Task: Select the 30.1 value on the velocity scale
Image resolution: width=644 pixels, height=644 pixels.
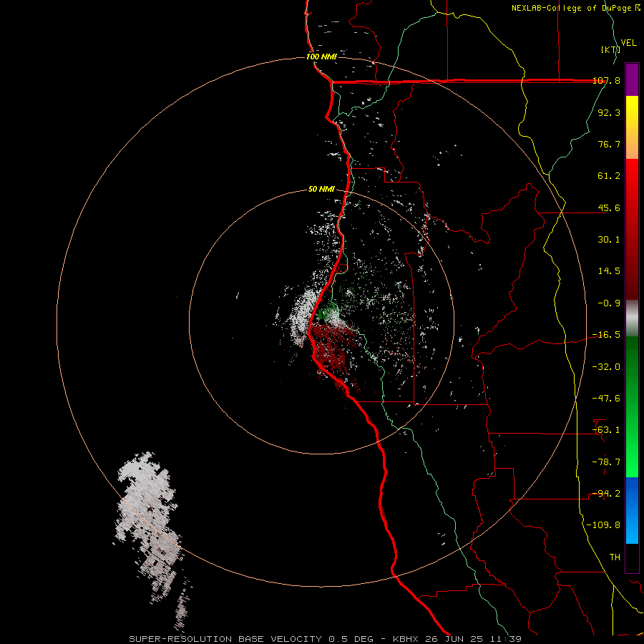Action: 609,240
